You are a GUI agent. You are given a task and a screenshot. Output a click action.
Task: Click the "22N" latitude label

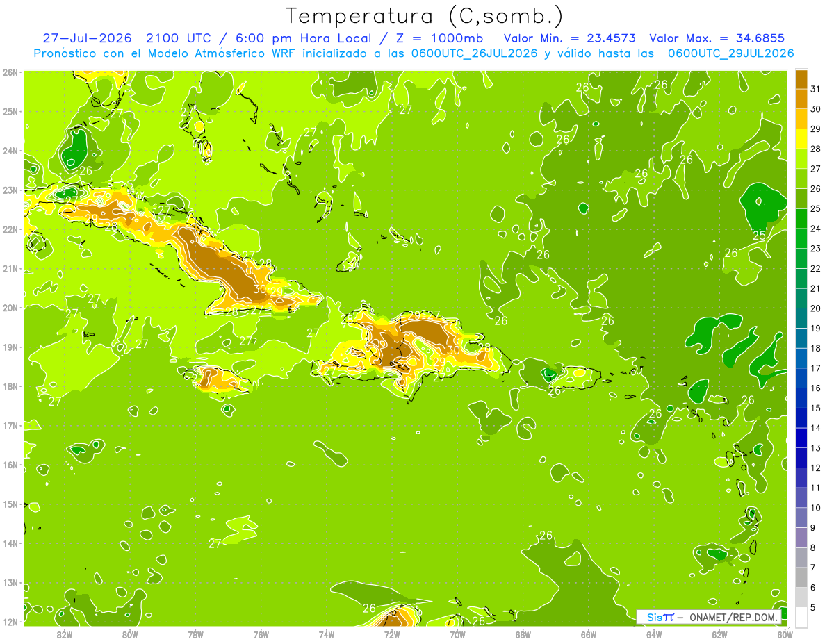(x=10, y=229)
